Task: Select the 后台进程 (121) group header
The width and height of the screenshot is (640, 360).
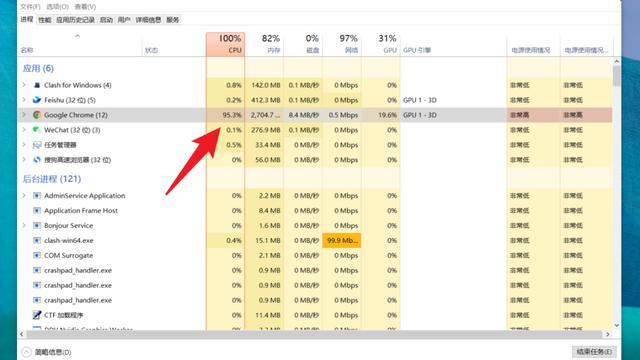Action: [x=52, y=179]
